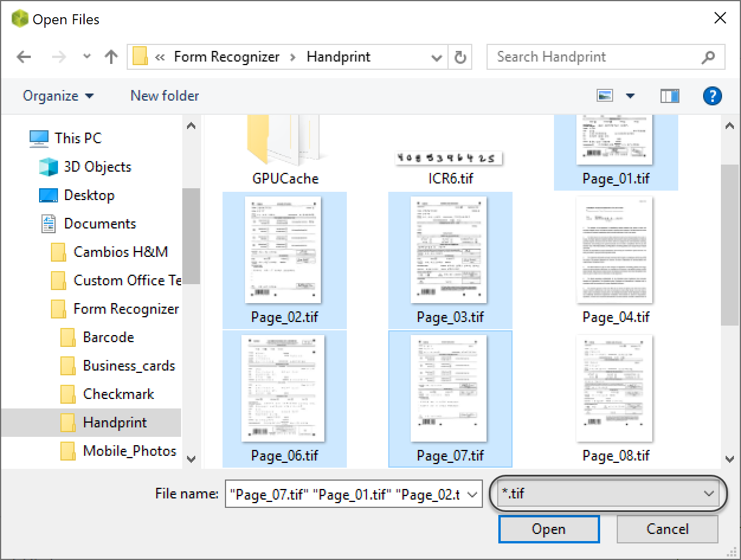The width and height of the screenshot is (741, 560).
Task: Select the Handprint breadcrumb
Action: click(x=339, y=57)
